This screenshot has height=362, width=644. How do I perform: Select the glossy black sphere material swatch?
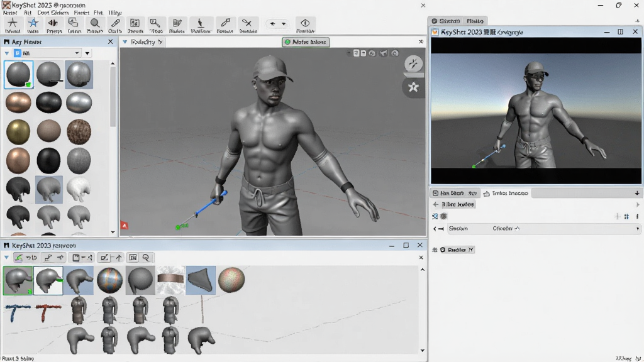point(48,102)
